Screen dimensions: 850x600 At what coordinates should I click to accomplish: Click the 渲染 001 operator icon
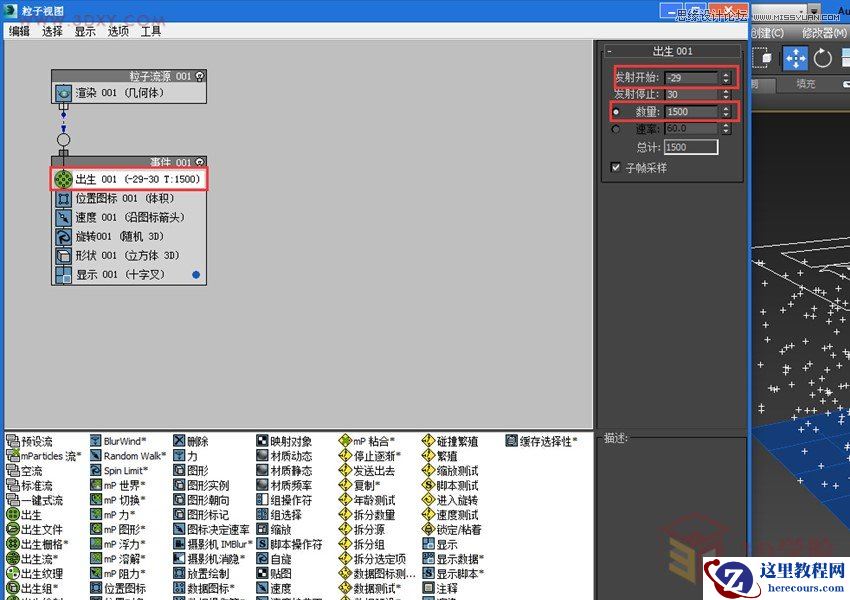coord(63,93)
